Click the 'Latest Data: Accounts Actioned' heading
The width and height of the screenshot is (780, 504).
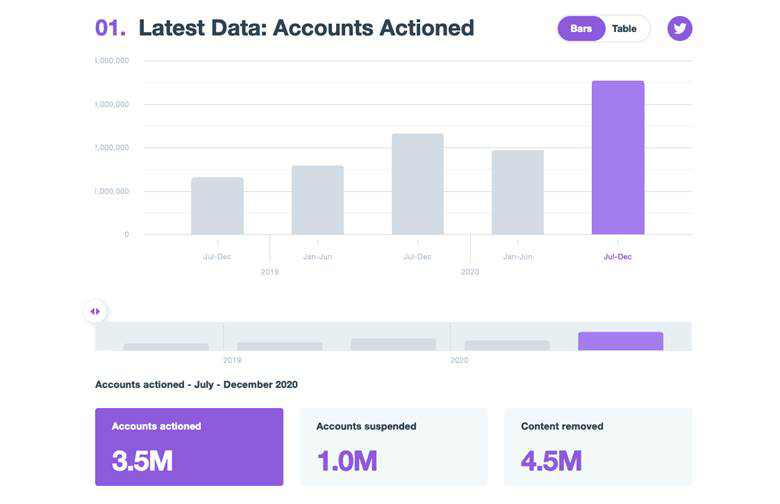pos(306,28)
